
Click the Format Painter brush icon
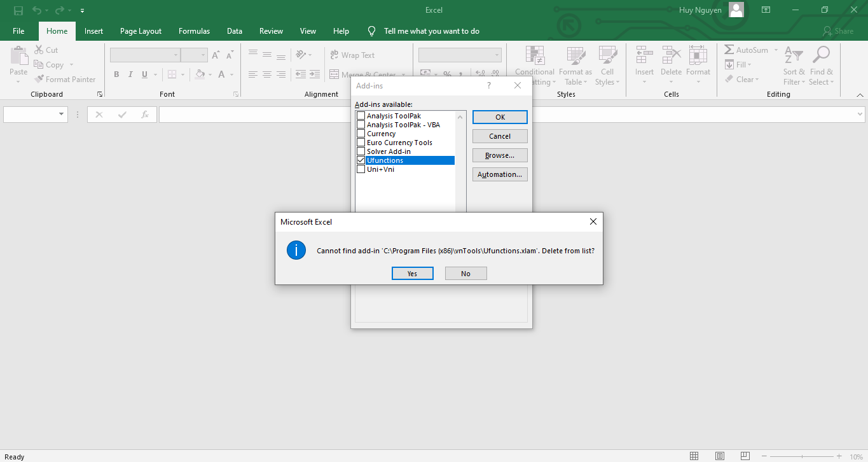pyautogui.click(x=38, y=80)
